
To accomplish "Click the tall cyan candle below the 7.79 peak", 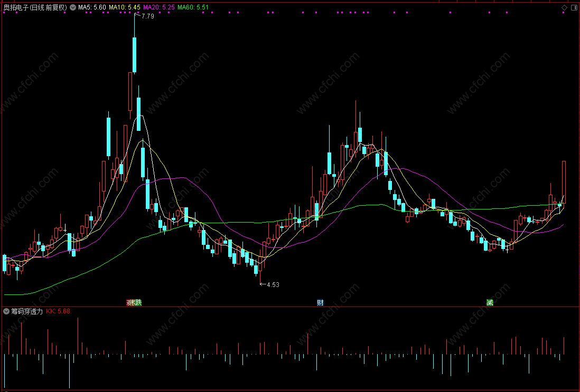I will [x=134, y=55].
